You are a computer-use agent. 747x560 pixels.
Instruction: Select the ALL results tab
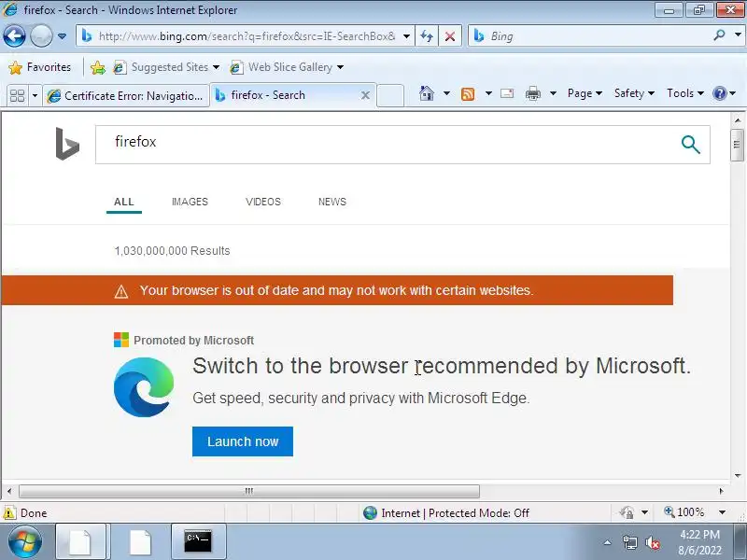pyautogui.click(x=124, y=202)
